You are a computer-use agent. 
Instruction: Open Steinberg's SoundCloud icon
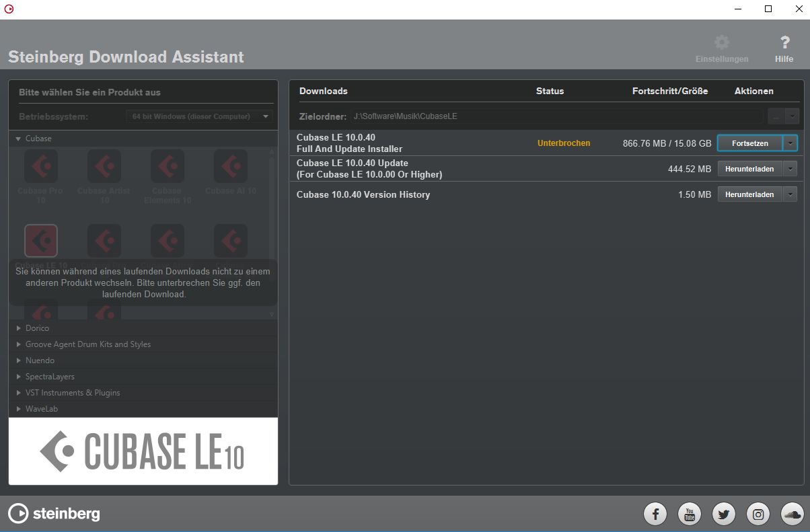click(x=793, y=515)
